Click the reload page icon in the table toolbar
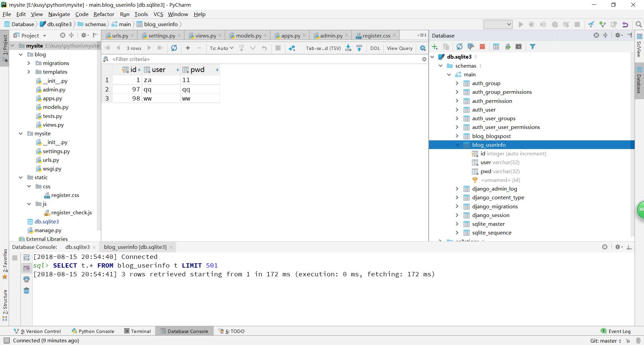 174,48
